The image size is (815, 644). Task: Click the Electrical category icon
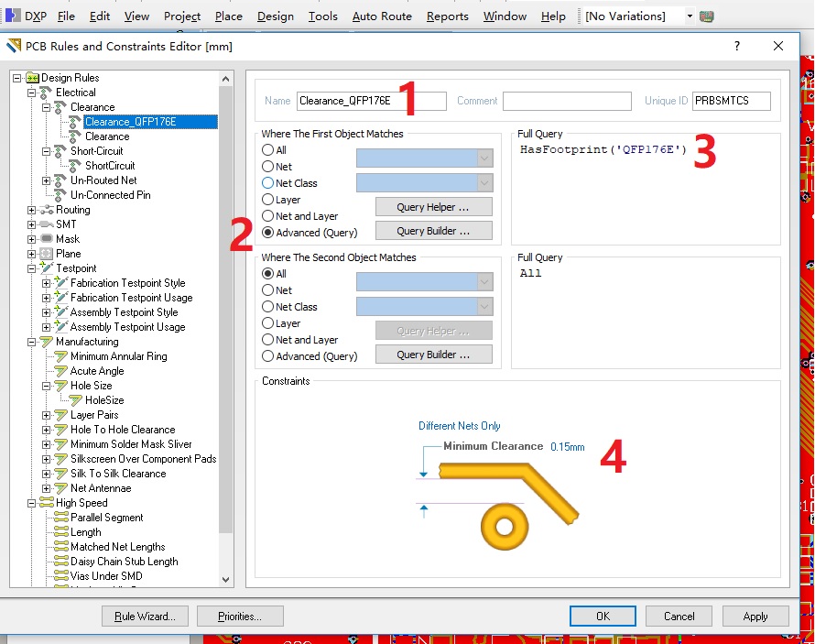click(x=47, y=92)
